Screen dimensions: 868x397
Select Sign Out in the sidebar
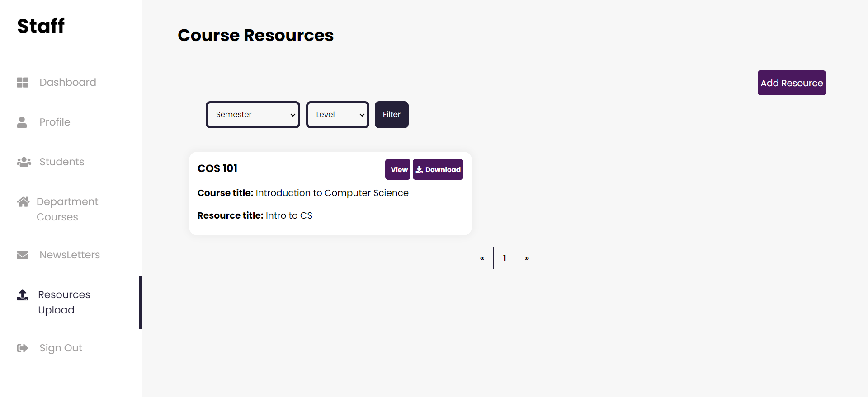61,348
